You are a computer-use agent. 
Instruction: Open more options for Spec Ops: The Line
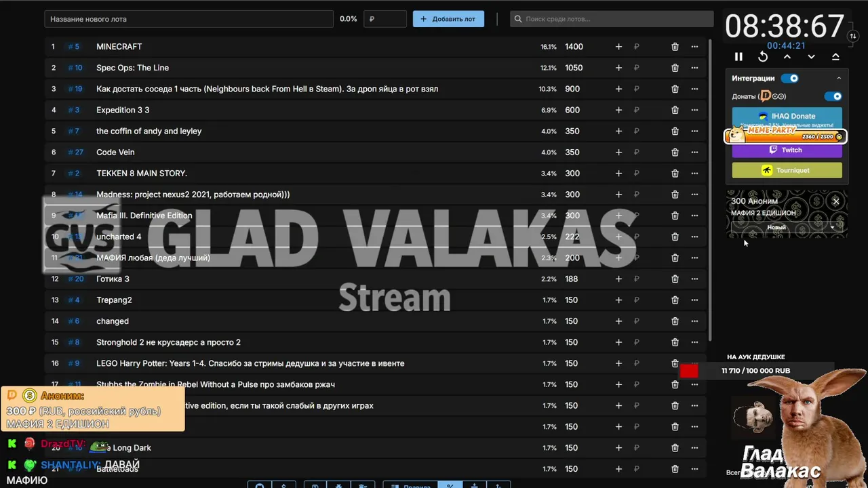tap(694, 68)
